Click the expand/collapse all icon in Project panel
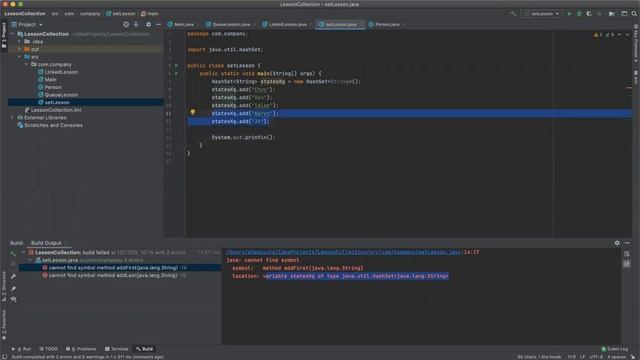The width and height of the screenshot is (640, 360). click(136, 24)
